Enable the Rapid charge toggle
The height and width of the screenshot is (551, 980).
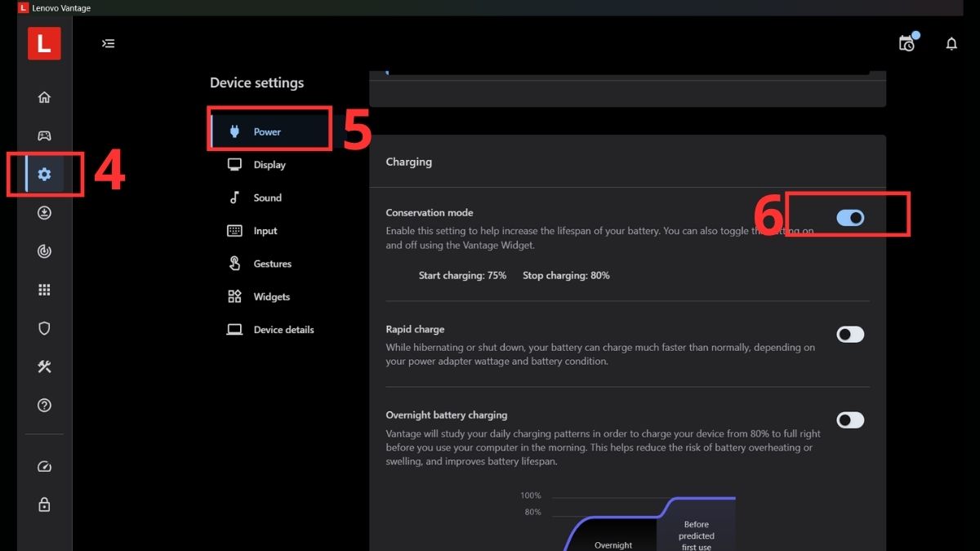pyautogui.click(x=850, y=334)
